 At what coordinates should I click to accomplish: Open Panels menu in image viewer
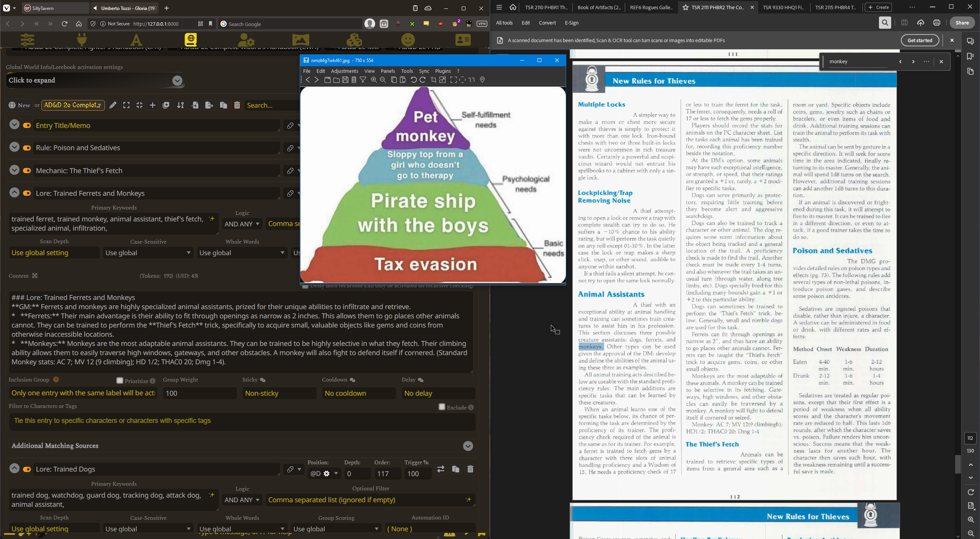tap(387, 71)
